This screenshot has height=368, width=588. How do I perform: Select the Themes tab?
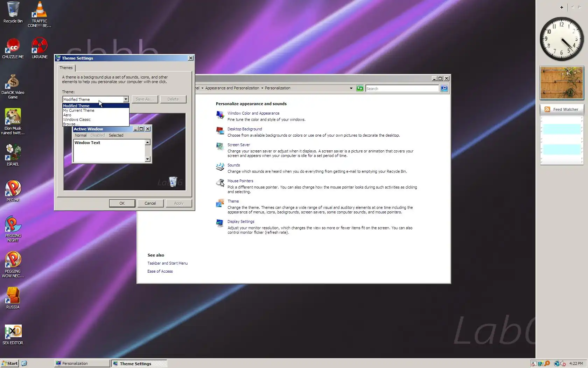point(66,68)
